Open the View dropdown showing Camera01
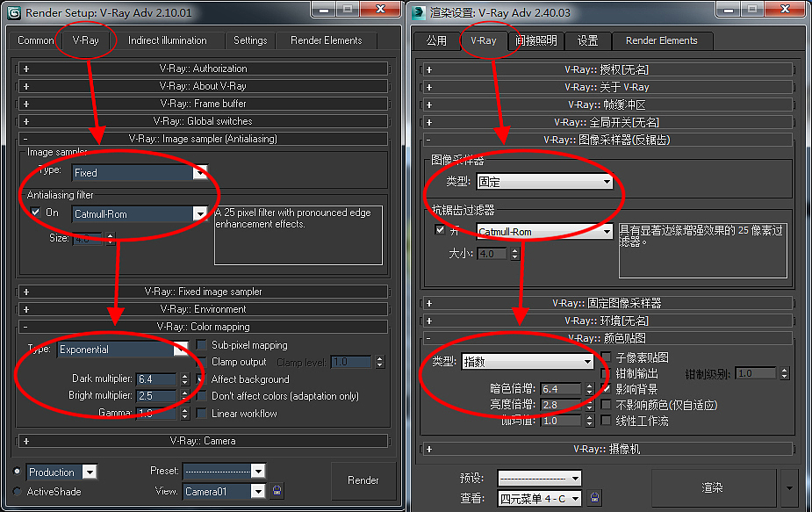The height and width of the screenshot is (512, 812). tap(224, 491)
